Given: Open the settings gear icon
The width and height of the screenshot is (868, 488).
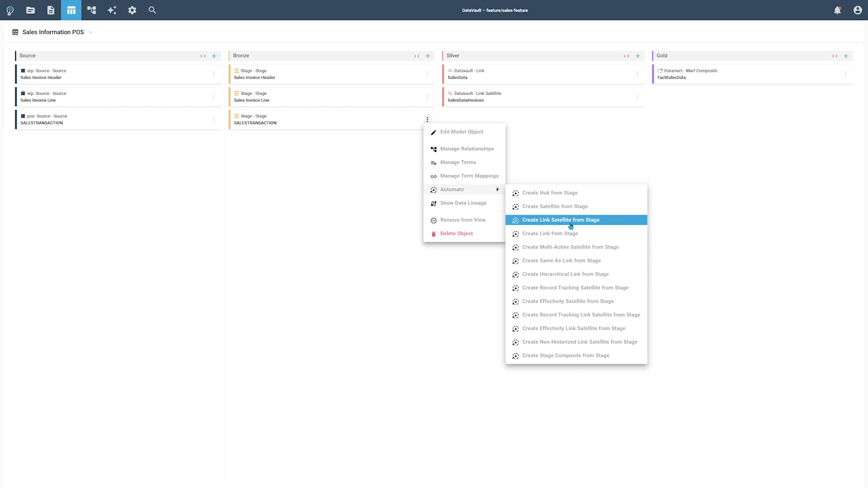Looking at the screenshot, I should [x=132, y=10].
